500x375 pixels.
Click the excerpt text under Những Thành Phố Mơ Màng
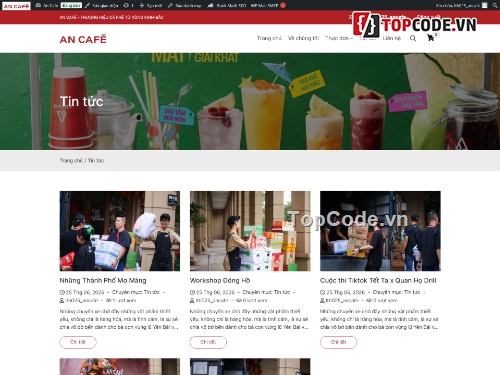click(x=119, y=319)
